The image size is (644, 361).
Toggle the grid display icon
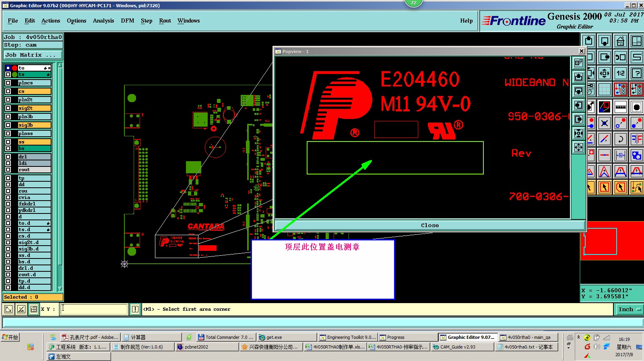(605, 89)
